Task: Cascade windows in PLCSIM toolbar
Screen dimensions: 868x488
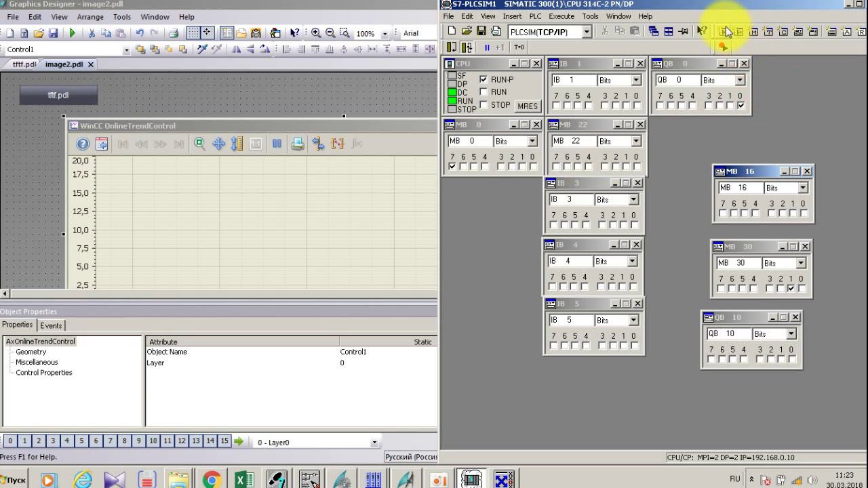Action: (654, 31)
